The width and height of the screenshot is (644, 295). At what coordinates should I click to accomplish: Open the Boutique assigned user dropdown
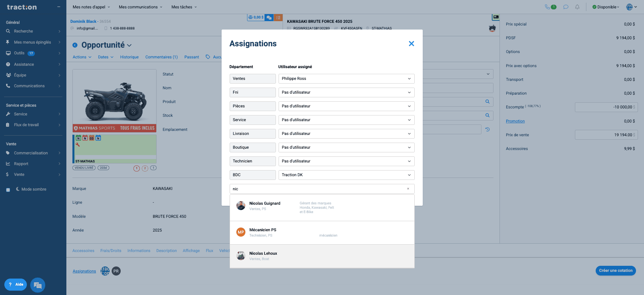pos(346,147)
